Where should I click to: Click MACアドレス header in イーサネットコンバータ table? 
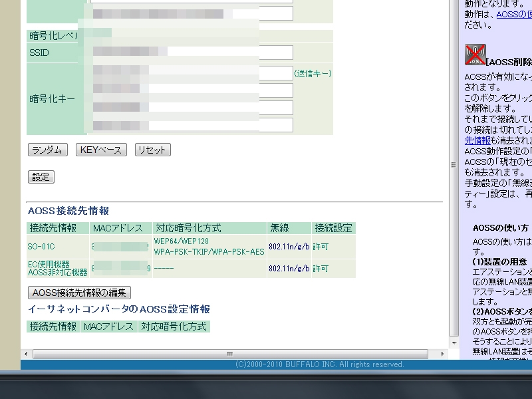(x=108, y=327)
